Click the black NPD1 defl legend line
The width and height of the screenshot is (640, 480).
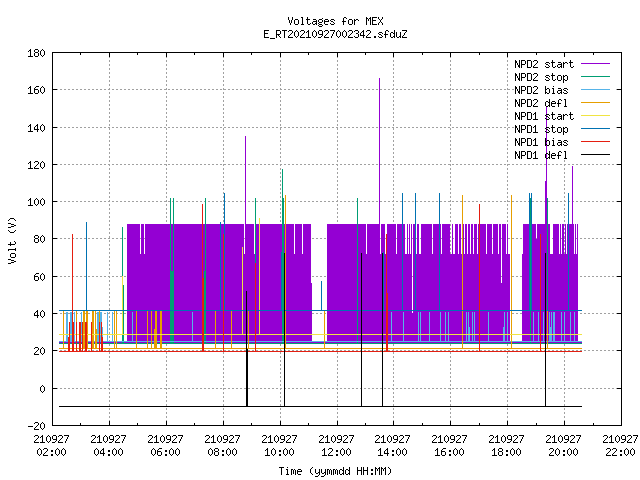595,155
